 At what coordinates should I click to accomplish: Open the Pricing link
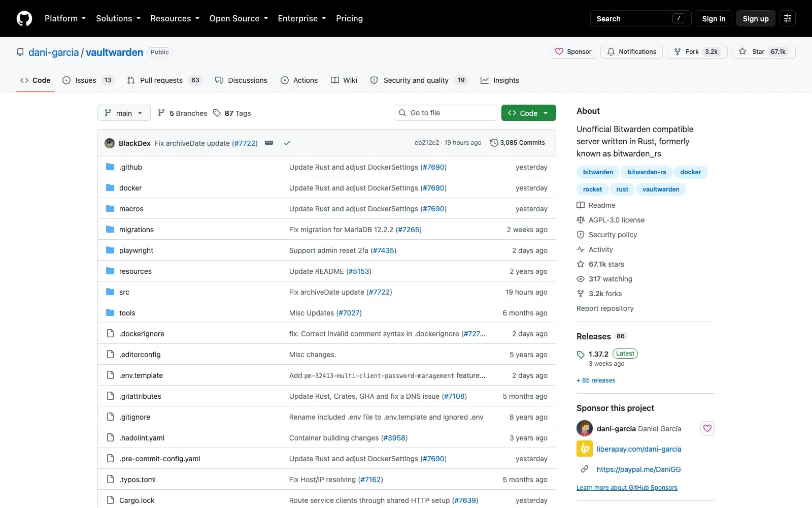coord(349,18)
